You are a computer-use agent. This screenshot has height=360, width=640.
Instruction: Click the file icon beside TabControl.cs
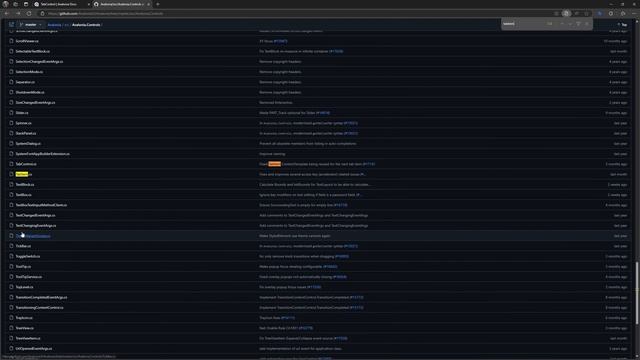point(11,164)
